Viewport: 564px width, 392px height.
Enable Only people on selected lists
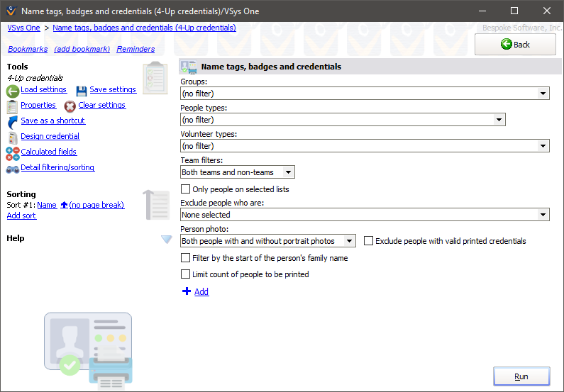(186, 189)
